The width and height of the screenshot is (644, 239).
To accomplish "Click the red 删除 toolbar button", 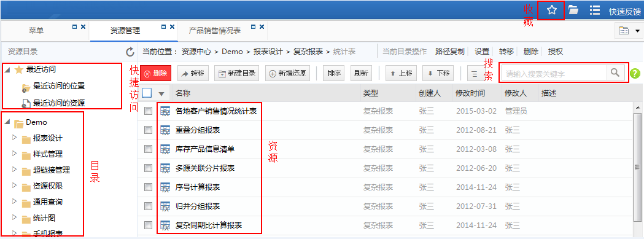I will 155,73.
